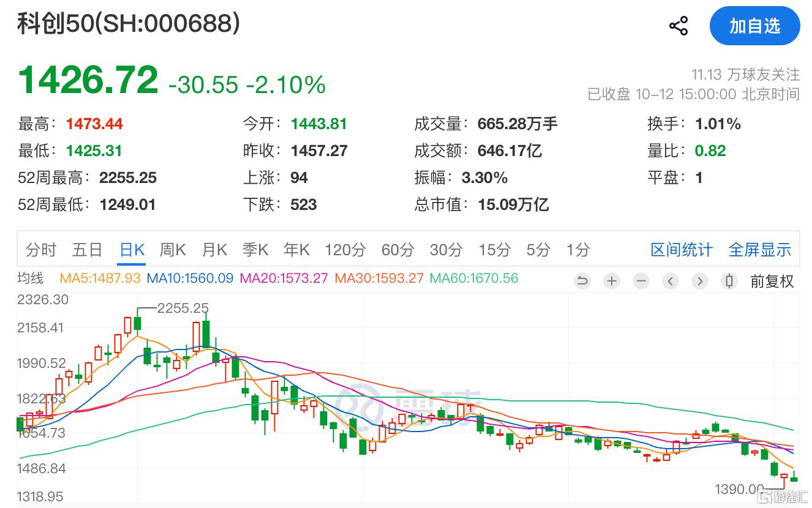The image size is (812, 508).
Task: Click the MA20:1573.27 legend label
Action: click(x=284, y=278)
